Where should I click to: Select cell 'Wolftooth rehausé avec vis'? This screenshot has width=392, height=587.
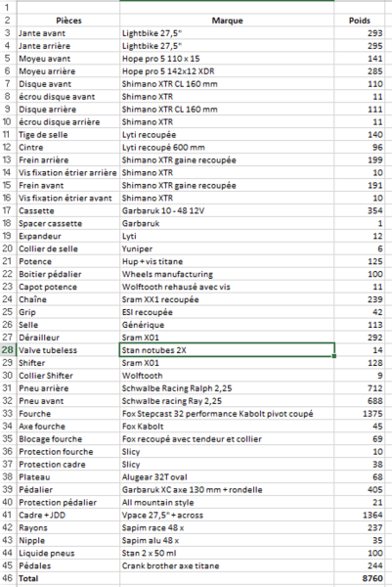pyautogui.click(x=227, y=287)
